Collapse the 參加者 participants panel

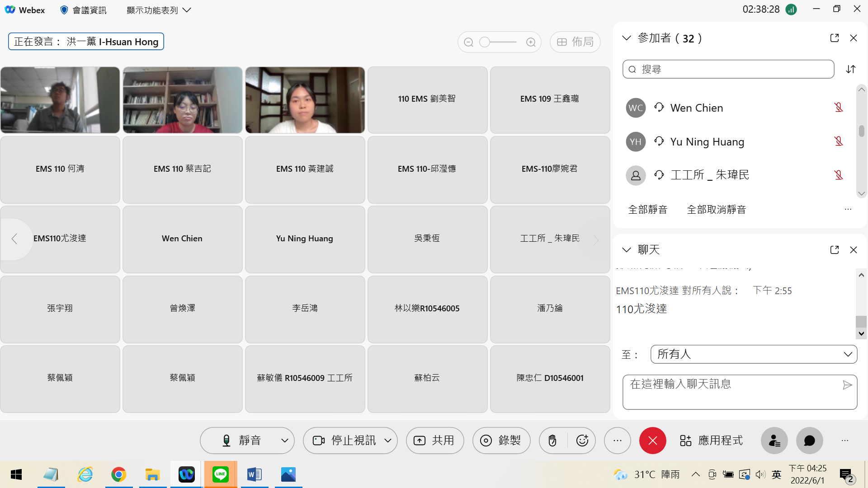(627, 38)
